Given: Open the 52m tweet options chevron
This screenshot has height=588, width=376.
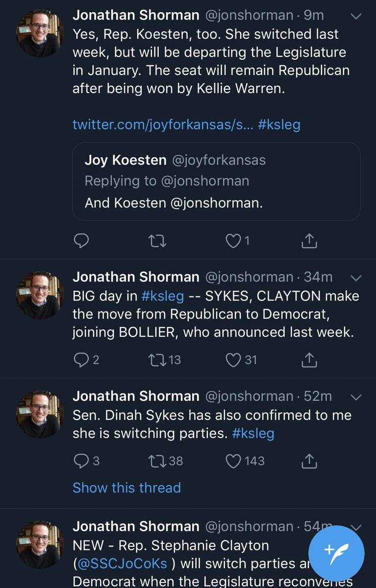Looking at the screenshot, I should tap(356, 397).
